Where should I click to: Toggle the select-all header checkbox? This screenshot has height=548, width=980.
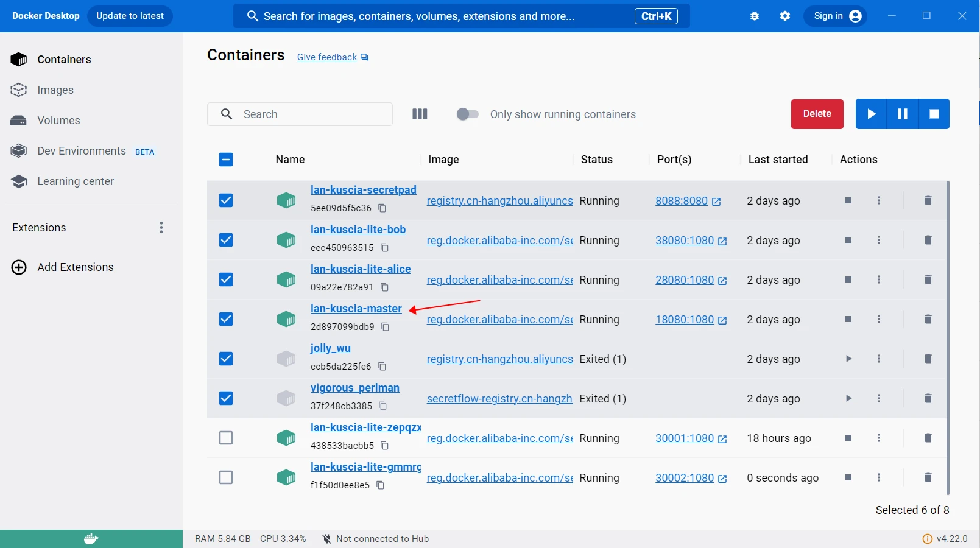[226, 160]
